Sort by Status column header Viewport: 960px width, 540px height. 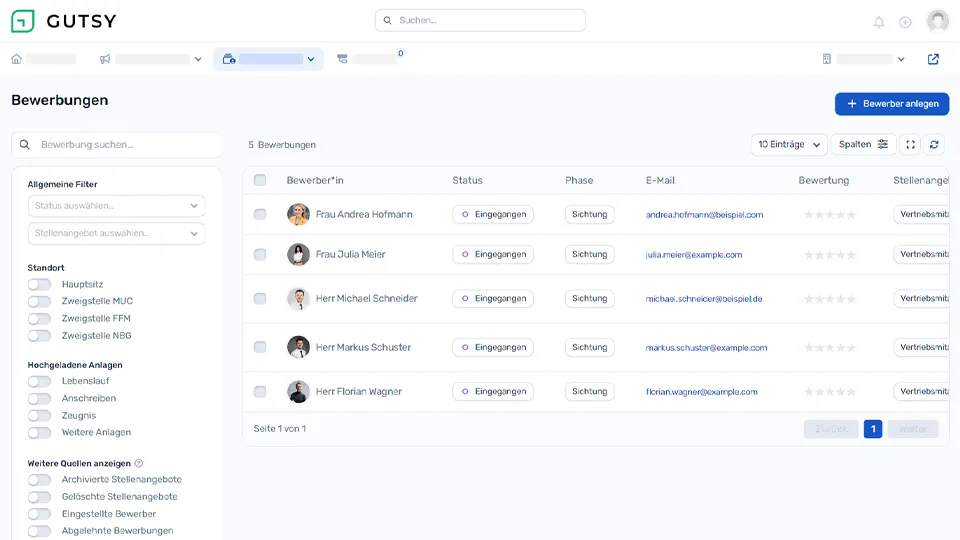click(467, 180)
